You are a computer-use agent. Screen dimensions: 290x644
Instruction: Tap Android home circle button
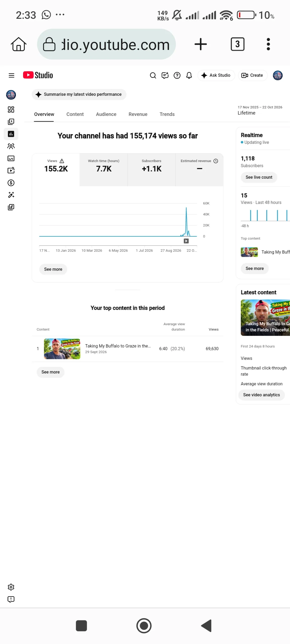coord(144,626)
